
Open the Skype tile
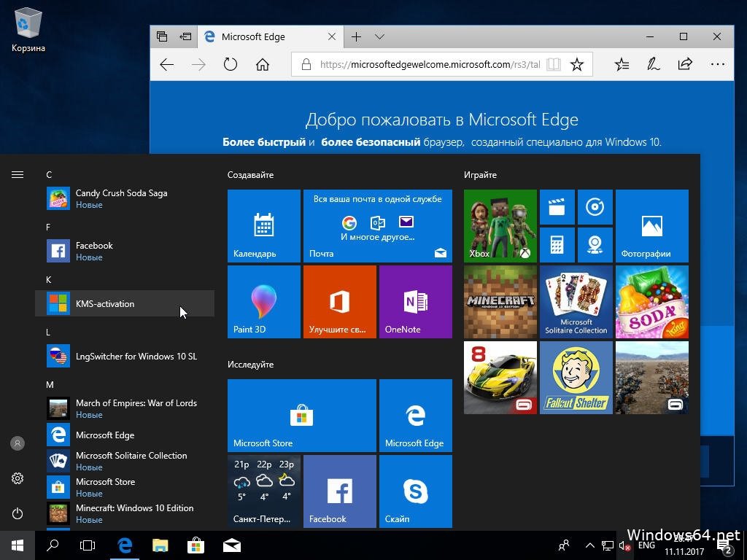coord(415,491)
